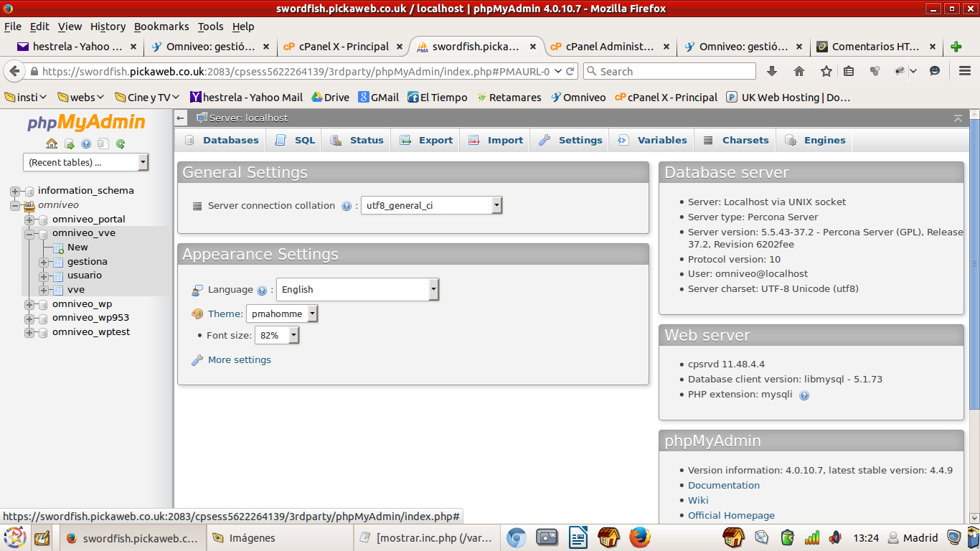Viewport: 980px width, 551px height.
Task: Open the Export tab
Action: (426, 141)
